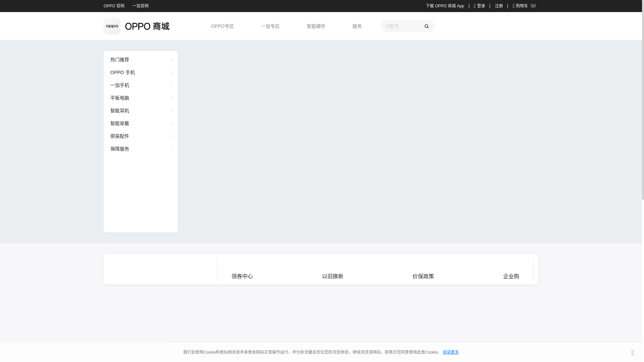Viewport: 644px width, 362px height.
Task: Click the OPPO 商城 title text
Action: point(147,26)
